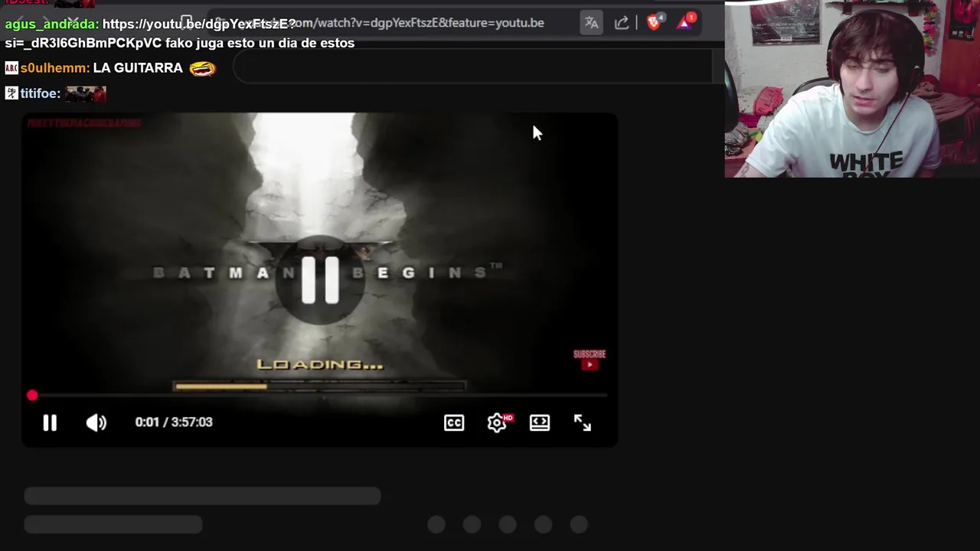
Task: Toggle closed captions CC button
Action: 454,422
